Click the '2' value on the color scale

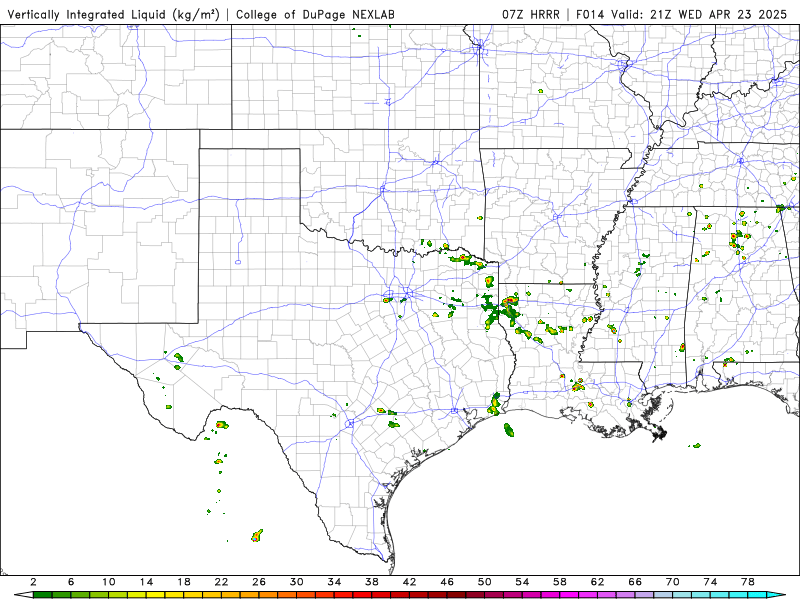pos(33,582)
